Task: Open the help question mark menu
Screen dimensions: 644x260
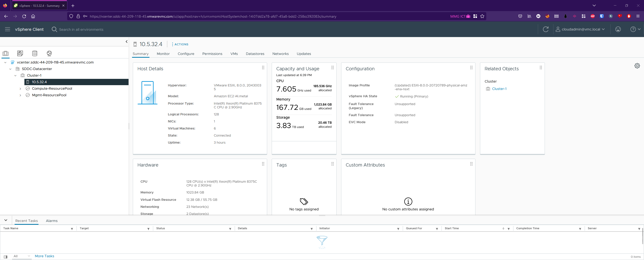Action: point(635,29)
